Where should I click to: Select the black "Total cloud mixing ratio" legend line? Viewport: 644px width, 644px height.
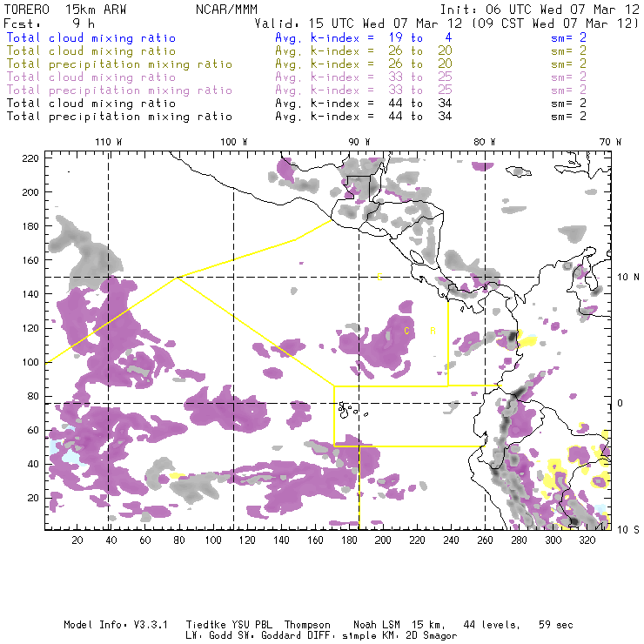coord(91,104)
